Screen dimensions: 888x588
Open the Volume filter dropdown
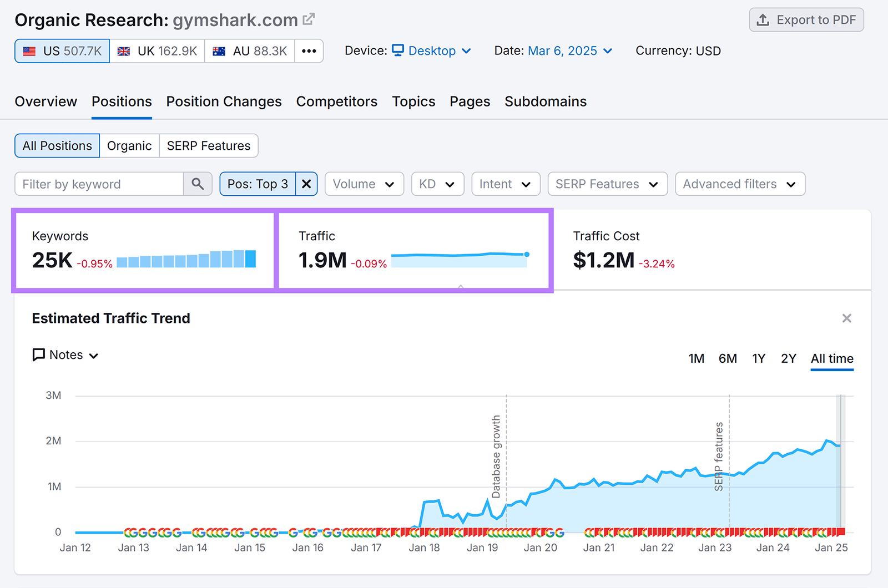[x=364, y=184]
